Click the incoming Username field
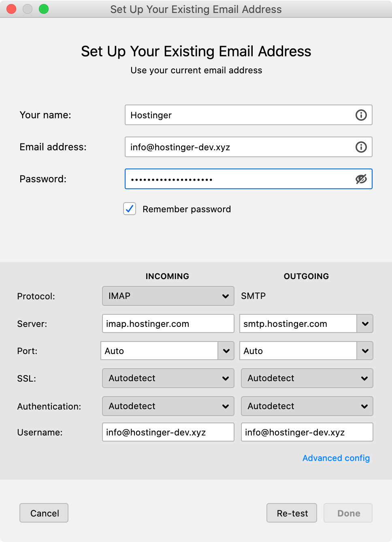Viewport: 392px width, 542px height. tap(168, 432)
